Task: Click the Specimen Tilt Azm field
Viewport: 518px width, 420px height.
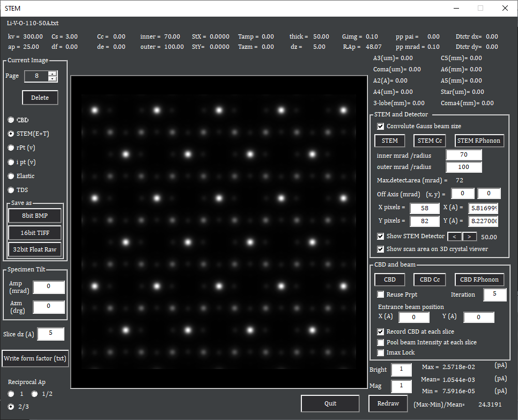Action: click(49, 306)
